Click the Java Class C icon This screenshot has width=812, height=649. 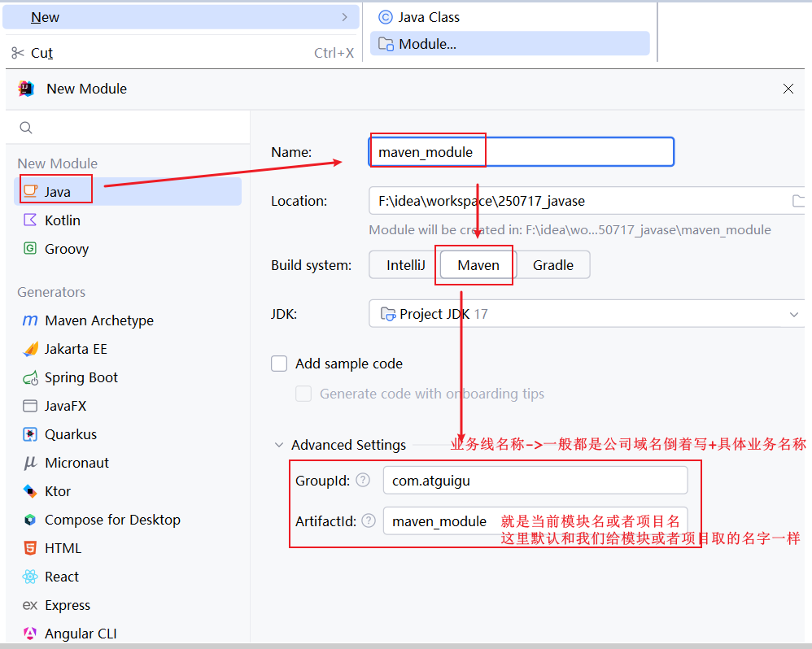tap(386, 17)
